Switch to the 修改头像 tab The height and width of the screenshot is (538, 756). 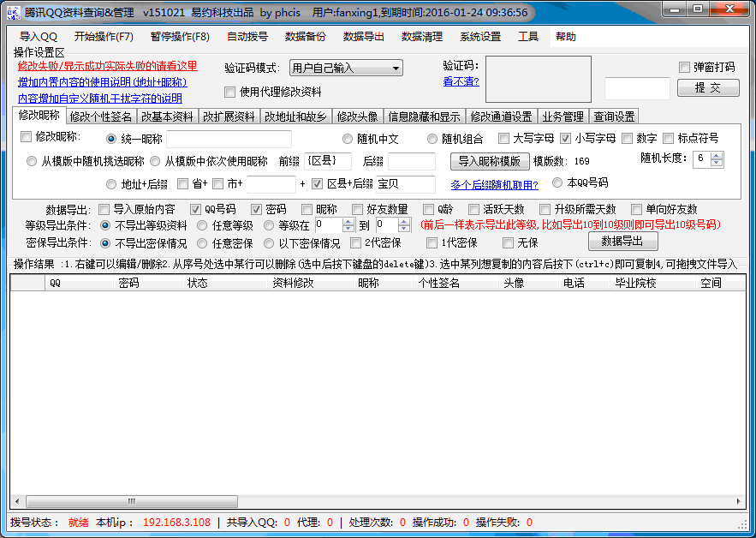pos(357,117)
